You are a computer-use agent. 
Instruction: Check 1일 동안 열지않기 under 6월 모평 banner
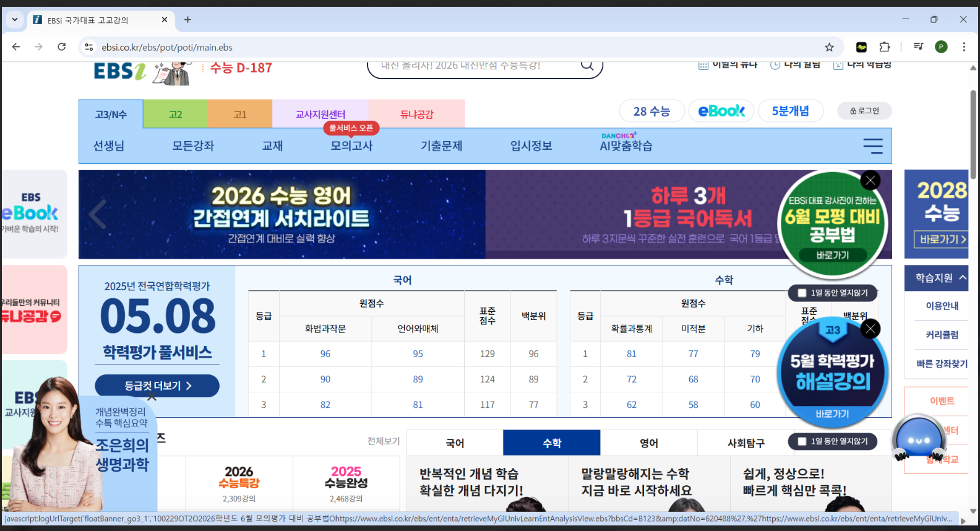(x=802, y=293)
